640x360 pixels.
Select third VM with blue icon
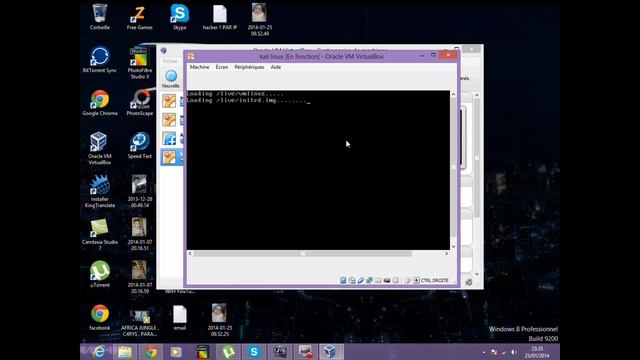click(x=171, y=138)
